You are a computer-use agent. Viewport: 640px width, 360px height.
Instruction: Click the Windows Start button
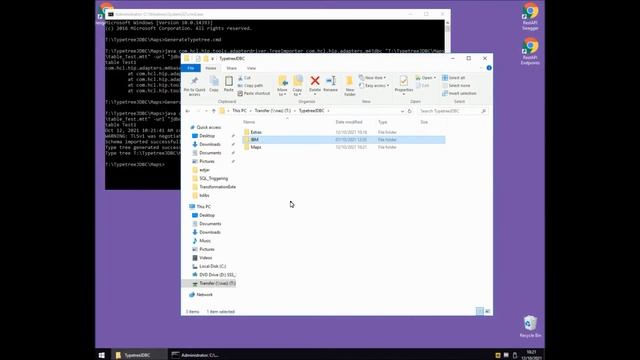click(102, 355)
